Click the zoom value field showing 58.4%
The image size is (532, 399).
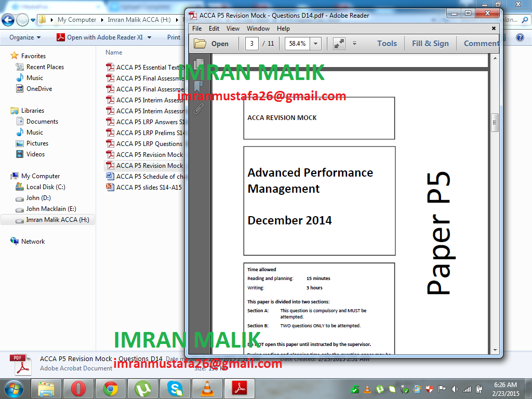coord(298,44)
